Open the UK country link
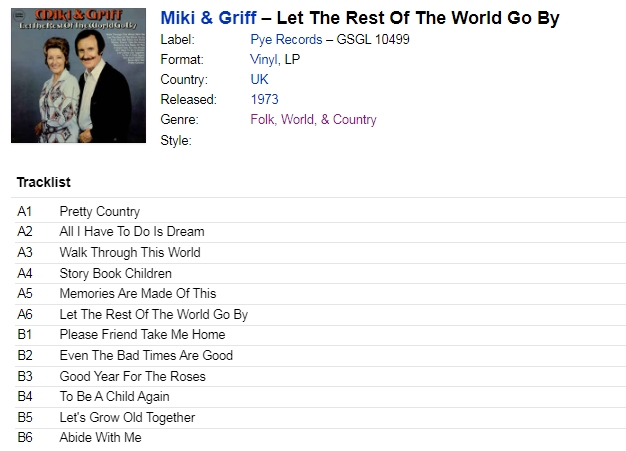Image resolution: width=626 pixels, height=451 pixels. [x=260, y=79]
